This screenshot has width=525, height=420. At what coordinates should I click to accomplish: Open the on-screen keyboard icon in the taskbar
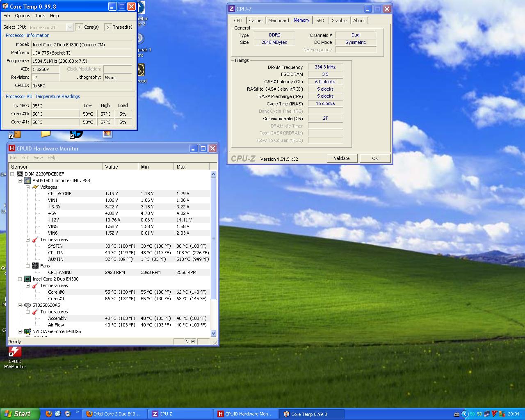click(x=457, y=414)
